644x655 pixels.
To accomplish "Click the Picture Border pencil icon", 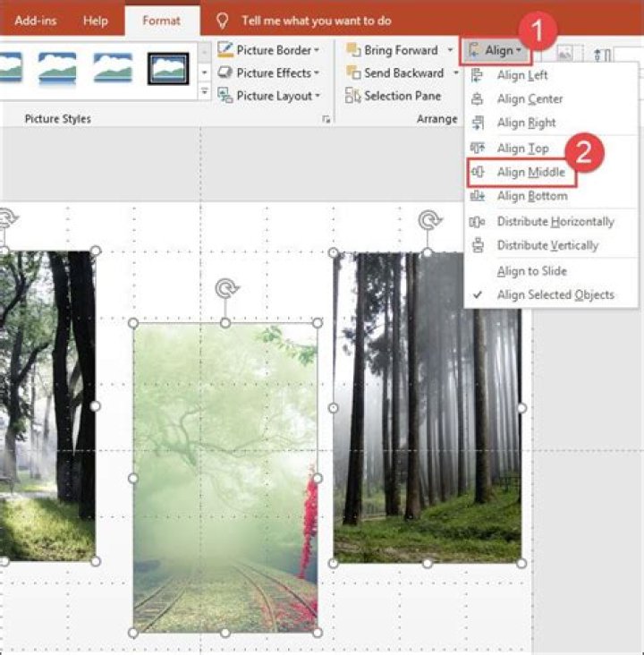I will pos(225,50).
